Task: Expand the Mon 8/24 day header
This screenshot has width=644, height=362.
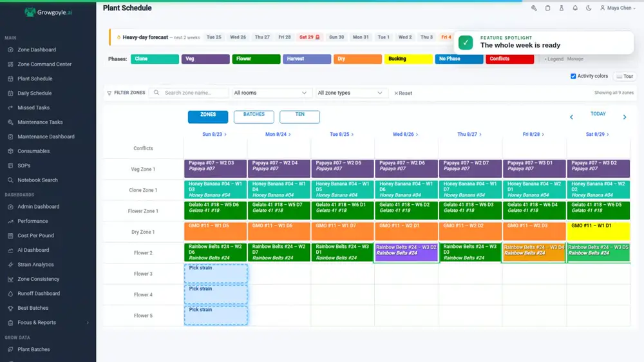Action: 278,135
